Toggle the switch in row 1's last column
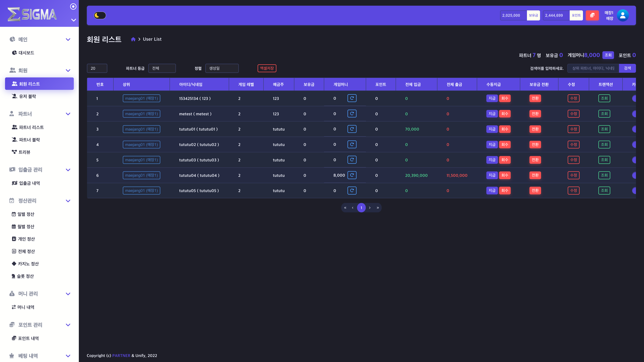 click(634, 98)
